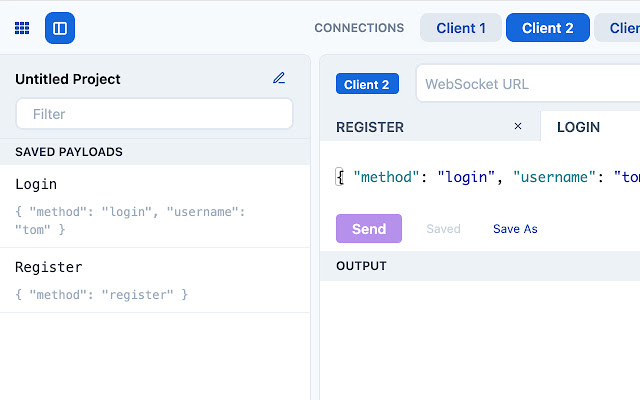Image resolution: width=640 pixels, height=400 pixels.
Task: Select the Client 2 connection tab
Action: click(547, 28)
